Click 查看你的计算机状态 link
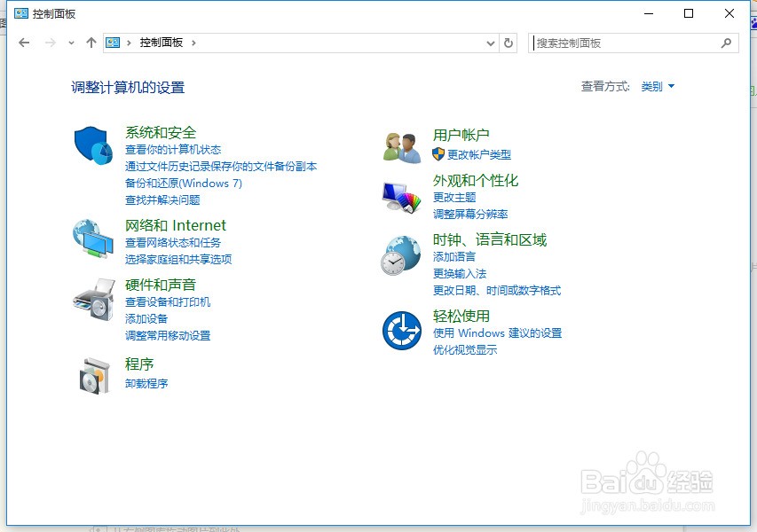The image size is (757, 532). 173,150
